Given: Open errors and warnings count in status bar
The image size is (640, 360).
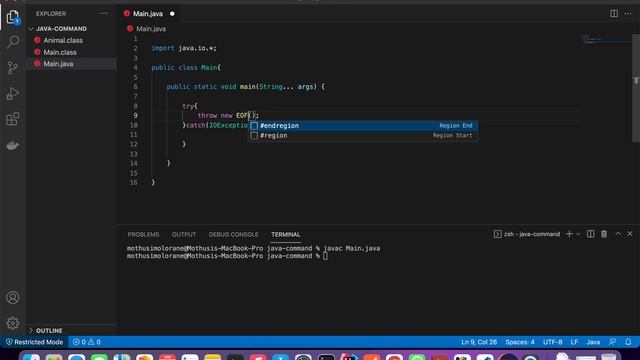Looking at the screenshot, I should 87,342.
